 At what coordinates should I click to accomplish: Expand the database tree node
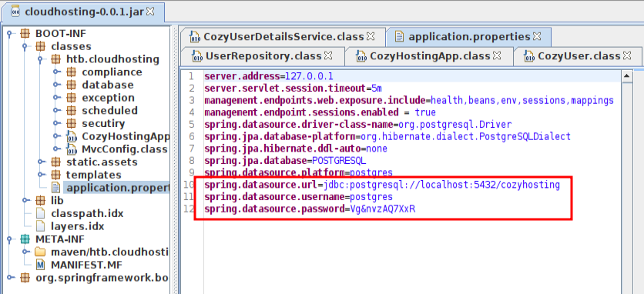[56, 85]
